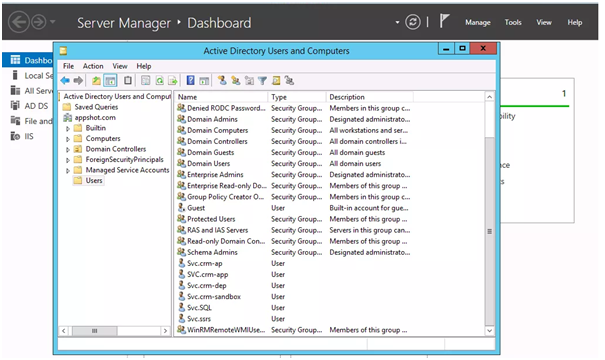Screen dimensions: 605x360
Task: Click Server Manager forward navigation arrow
Action: [x=39, y=22]
